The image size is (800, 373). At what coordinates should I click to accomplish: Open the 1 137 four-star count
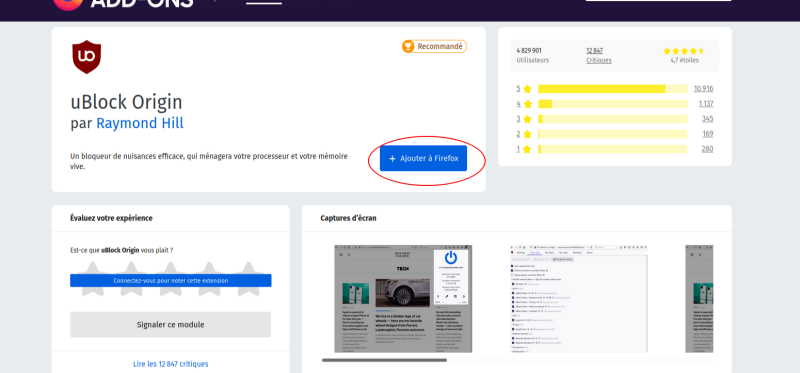706,104
